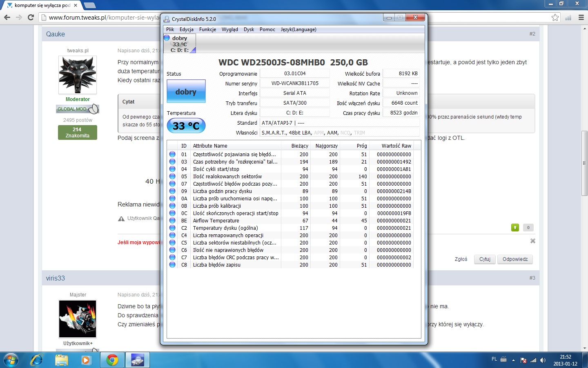Click the status orb for attribute C8

click(172, 265)
